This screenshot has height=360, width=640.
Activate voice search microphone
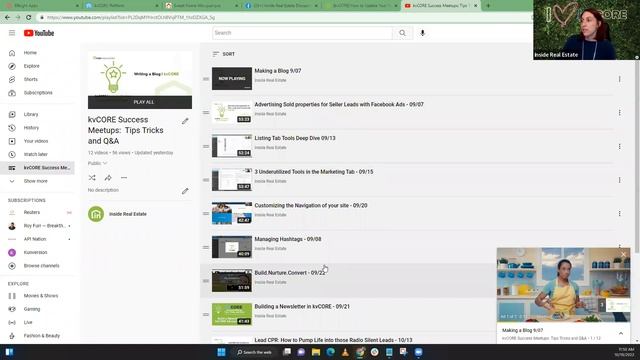[x=422, y=33]
